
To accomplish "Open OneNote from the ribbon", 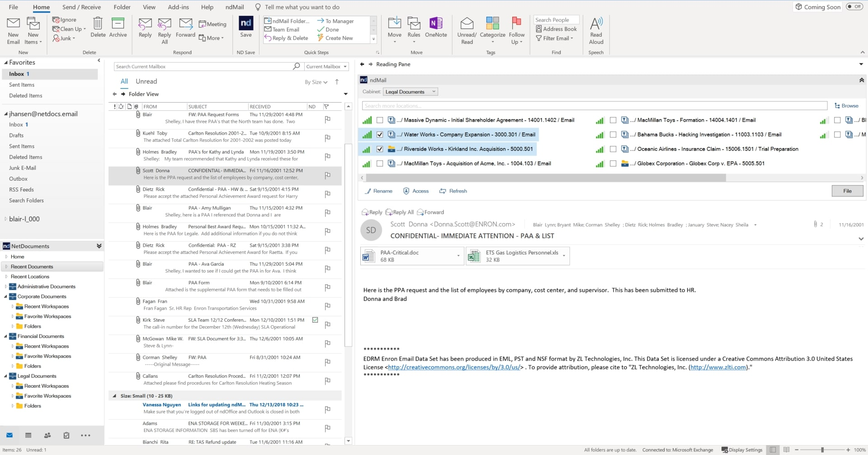I will (x=436, y=27).
